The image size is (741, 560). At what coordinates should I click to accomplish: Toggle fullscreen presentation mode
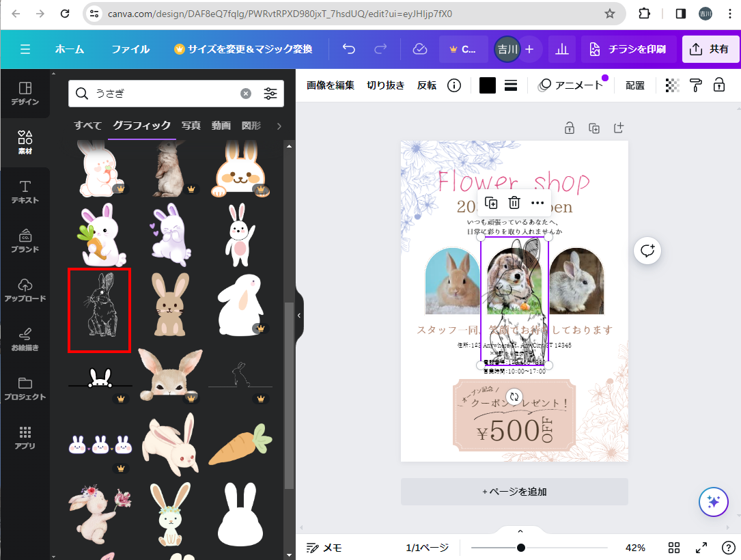pos(701,548)
